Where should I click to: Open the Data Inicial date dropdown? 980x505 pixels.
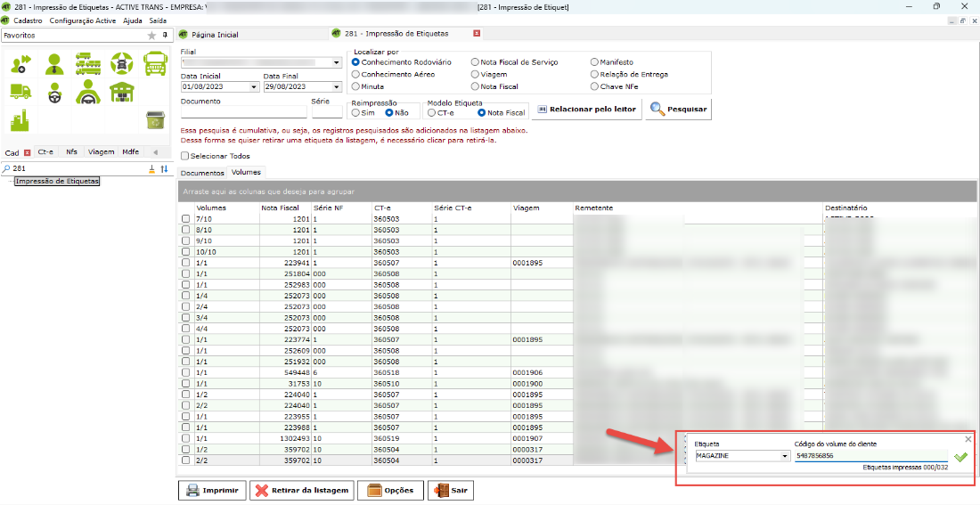coord(254,87)
